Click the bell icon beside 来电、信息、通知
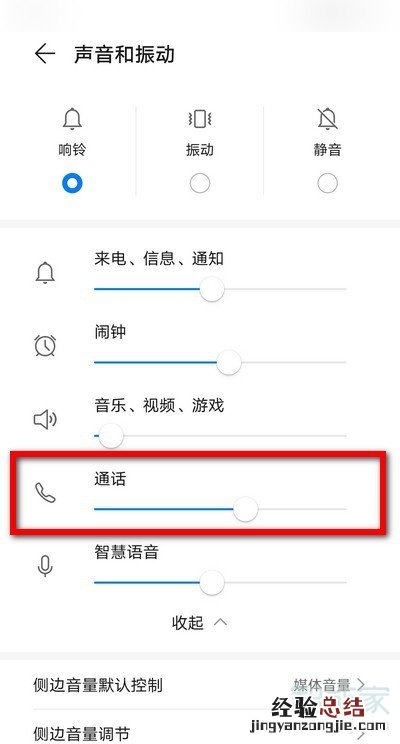Image resolution: width=400 pixels, height=744 pixels. point(45,273)
